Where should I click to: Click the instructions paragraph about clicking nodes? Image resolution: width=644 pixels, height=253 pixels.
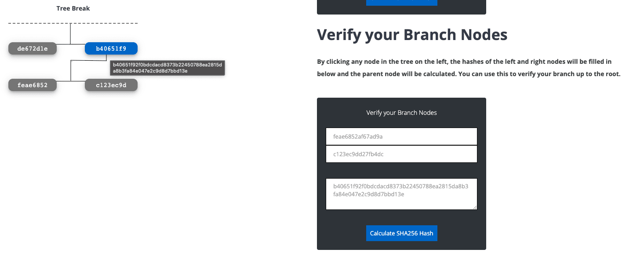pos(468,68)
